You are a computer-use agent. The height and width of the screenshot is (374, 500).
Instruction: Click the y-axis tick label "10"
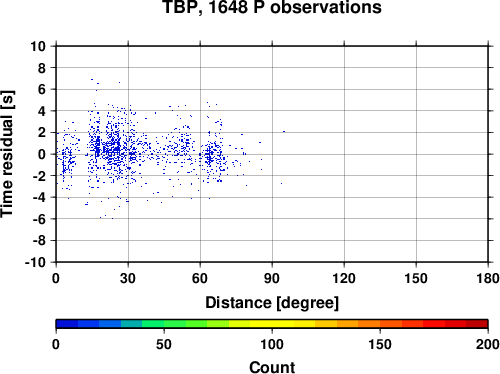tap(38, 46)
